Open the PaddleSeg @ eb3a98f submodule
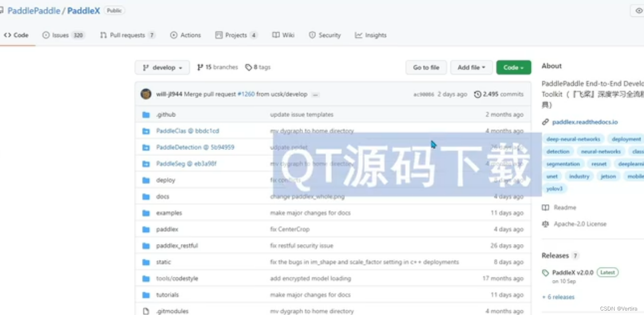The image size is (644, 315). coord(186,164)
